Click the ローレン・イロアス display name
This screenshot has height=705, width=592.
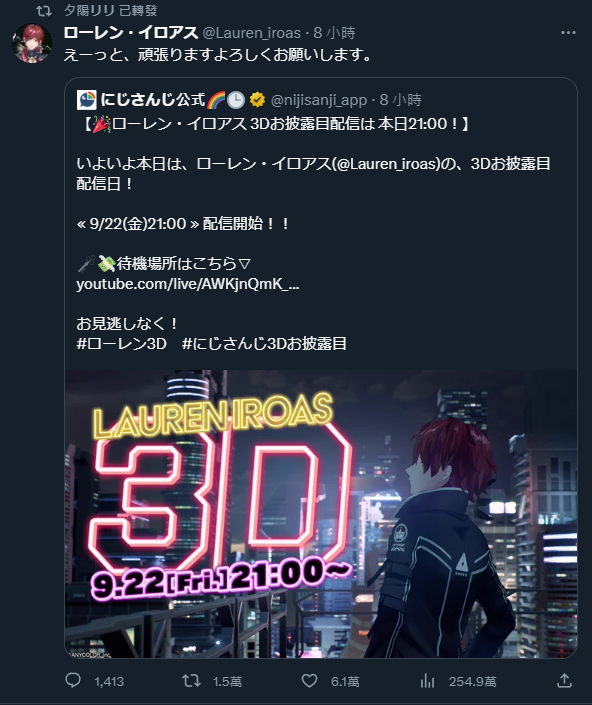131,33
